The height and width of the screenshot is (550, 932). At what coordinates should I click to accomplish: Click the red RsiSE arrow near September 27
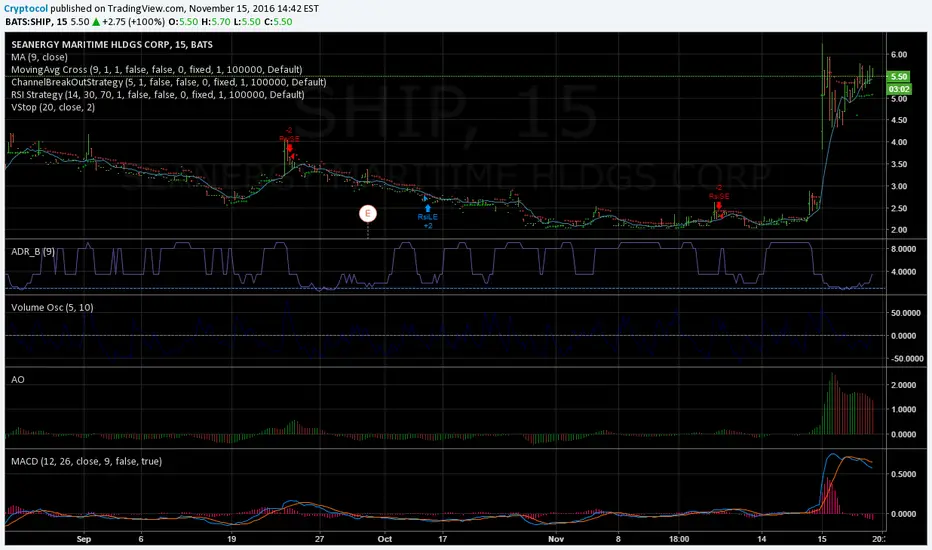pos(289,147)
